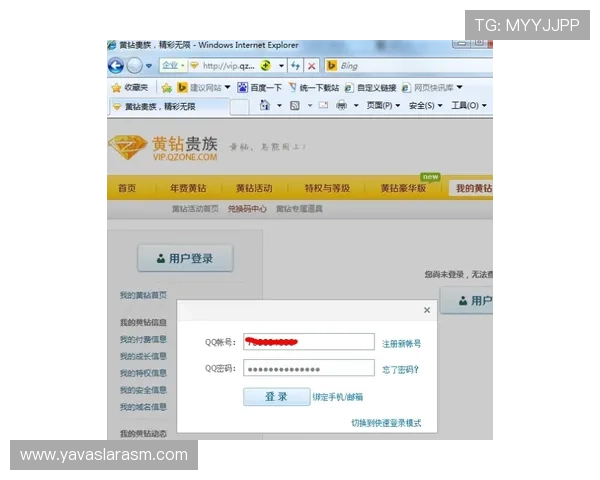Open the 黄钻豪华版 navigation tab

403,188
